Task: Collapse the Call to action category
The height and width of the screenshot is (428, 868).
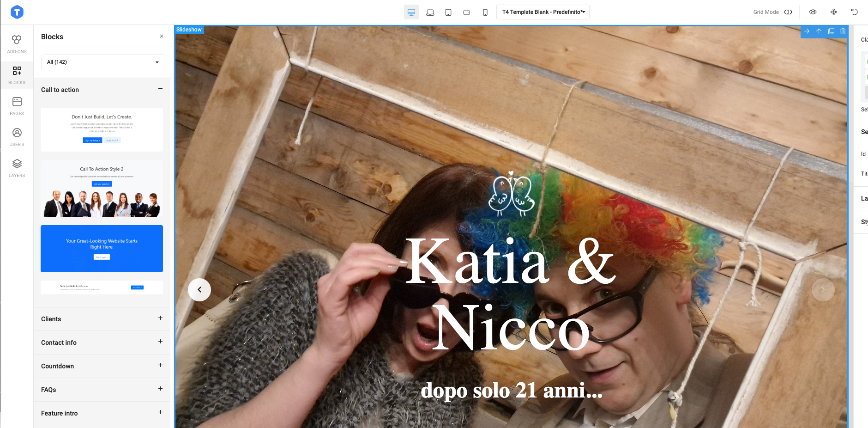Action: pyautogui.click(x=160, y=89)
